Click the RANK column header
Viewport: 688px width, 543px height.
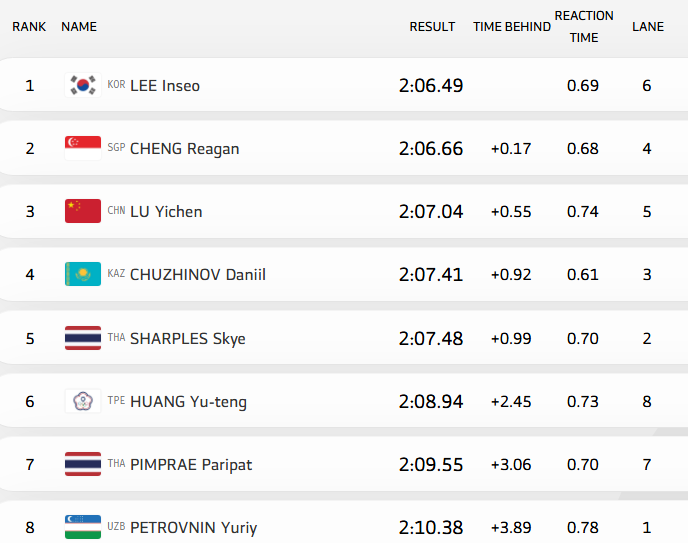point(29,27)
